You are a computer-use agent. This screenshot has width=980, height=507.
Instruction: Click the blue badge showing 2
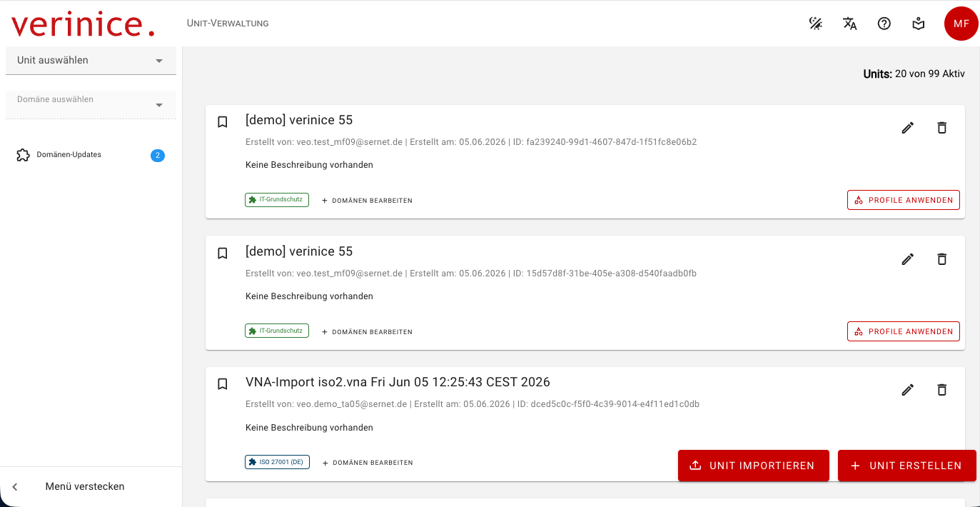[x=158, y=155]
